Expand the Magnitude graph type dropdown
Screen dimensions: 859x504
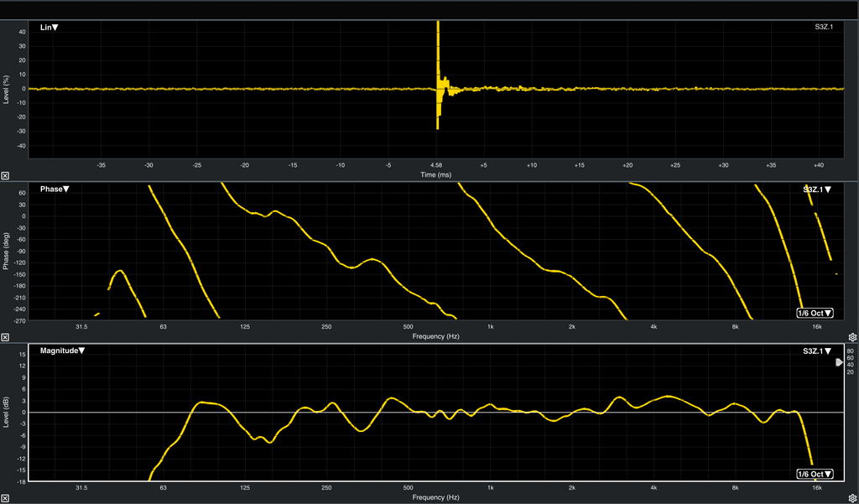pyautogui.click(x=62, y=351)
